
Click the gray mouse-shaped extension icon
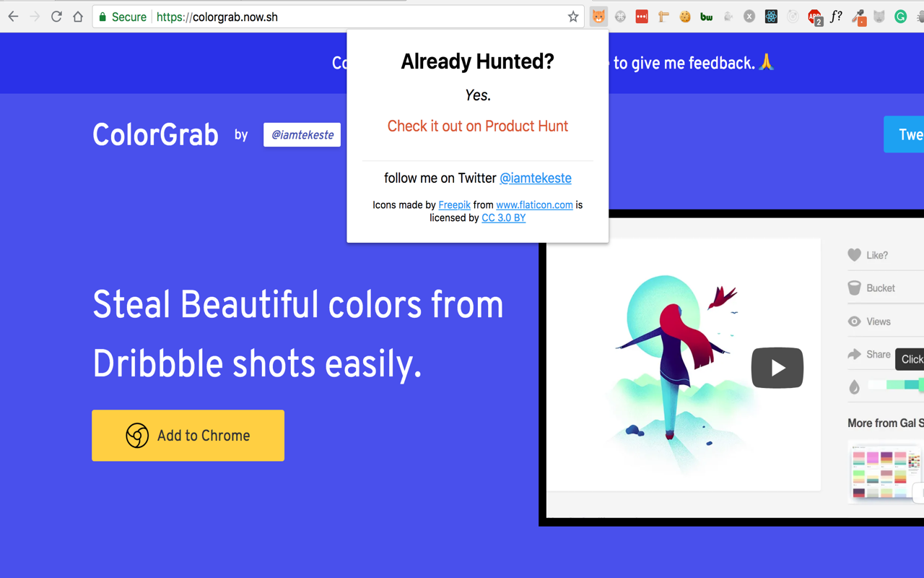point(728,17)
